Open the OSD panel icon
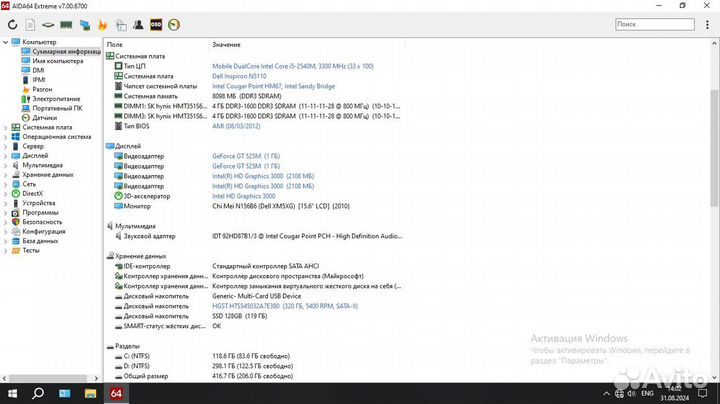The image size is (720, 404). pos(156,25)
